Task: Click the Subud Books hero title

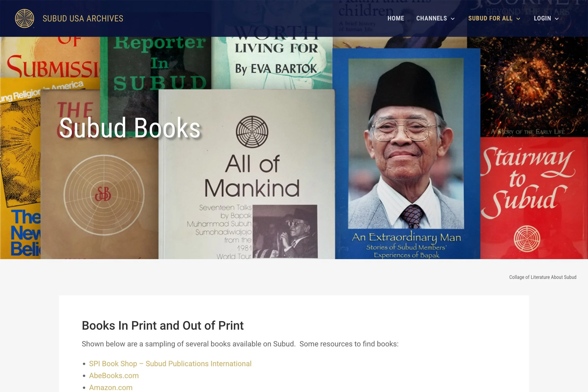Action: pos(130,128)
